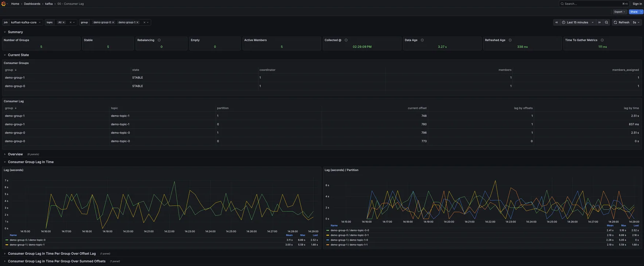Toggle demo-group-0 / demo-topic-0 series in Lag legend

[27, 240]
